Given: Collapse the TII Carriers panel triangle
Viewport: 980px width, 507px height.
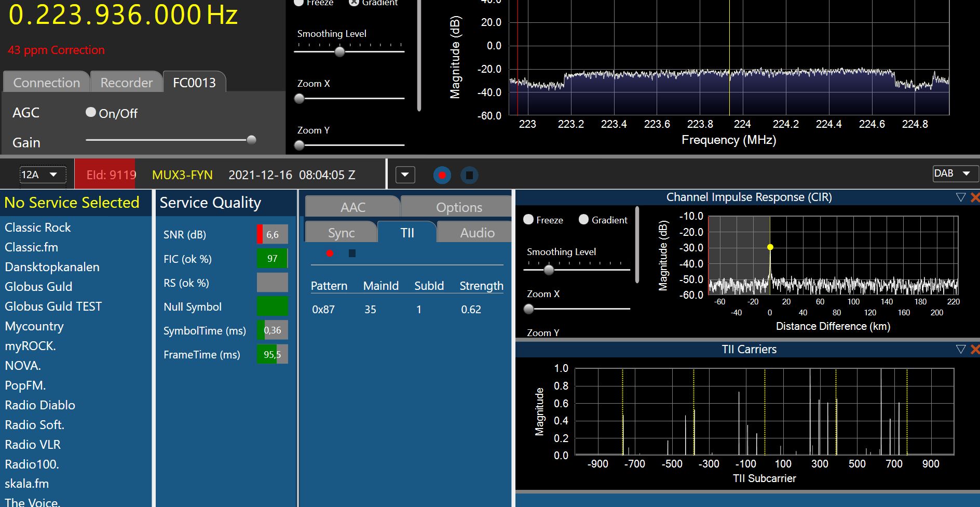Looking at the screenshot, I should click(x=960, y=350).
